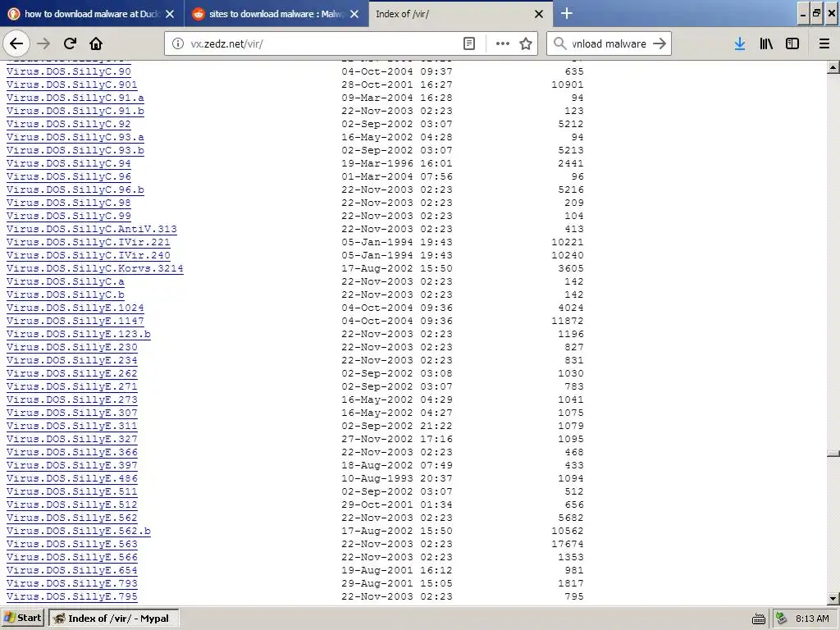Close the Reddit sites to download tab

point(354,14)
